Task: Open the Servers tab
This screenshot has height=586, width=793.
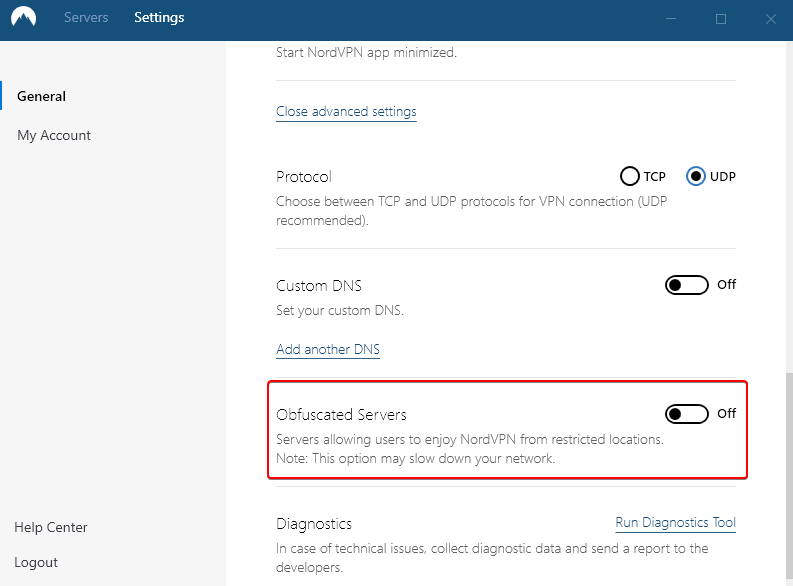Action: click(x=86, y=17)
